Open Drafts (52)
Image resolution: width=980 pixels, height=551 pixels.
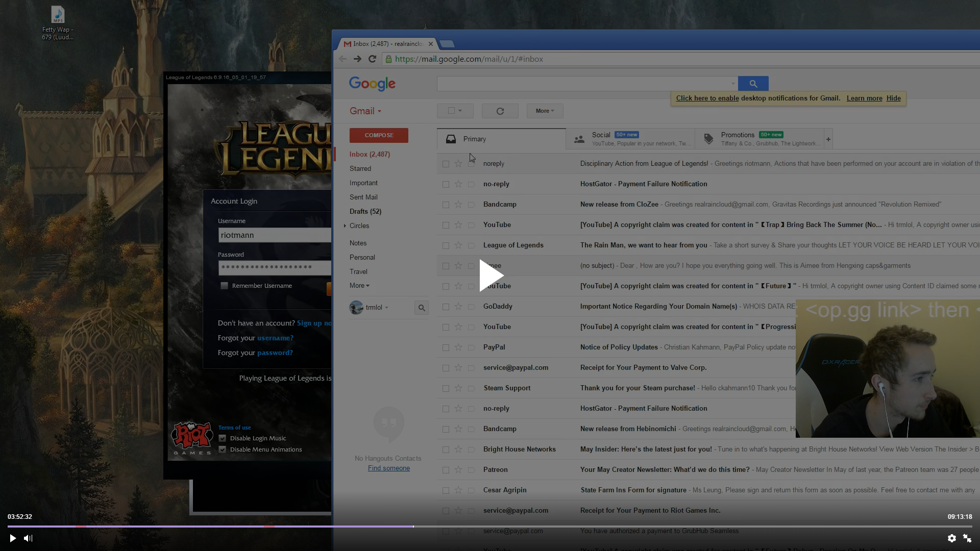365,211
